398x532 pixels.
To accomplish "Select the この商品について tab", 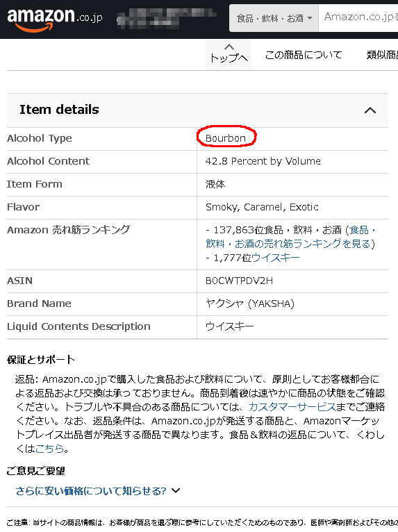I will pyautogui.click(x=304, y=55).
